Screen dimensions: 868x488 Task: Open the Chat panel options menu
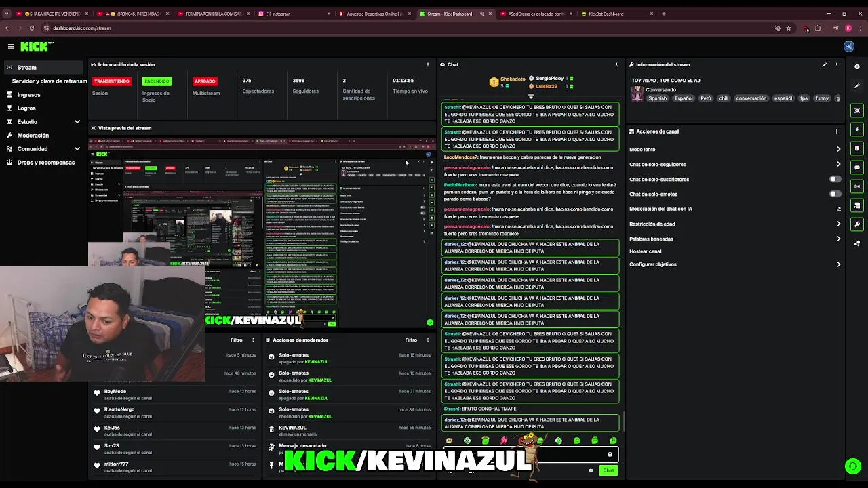click(x=616, y=64)
